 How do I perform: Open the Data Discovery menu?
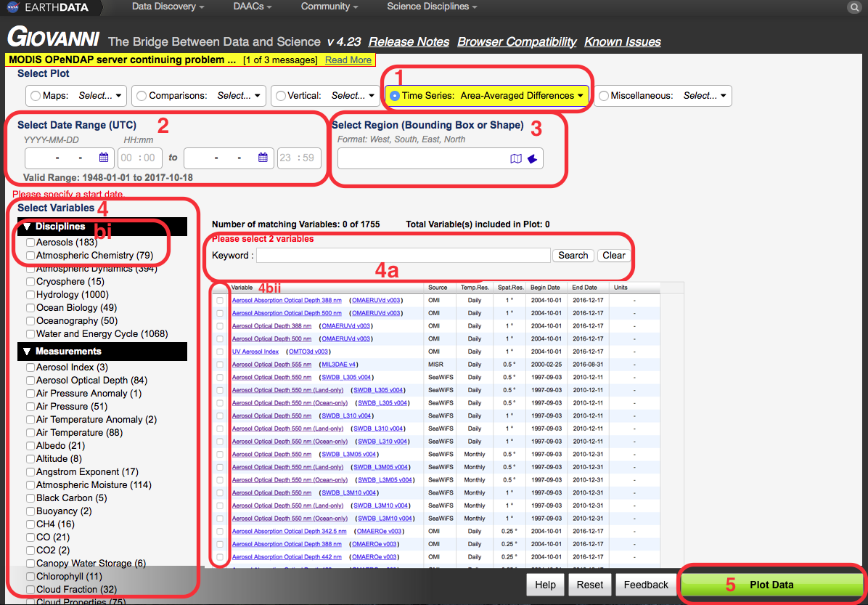(168, 7)
